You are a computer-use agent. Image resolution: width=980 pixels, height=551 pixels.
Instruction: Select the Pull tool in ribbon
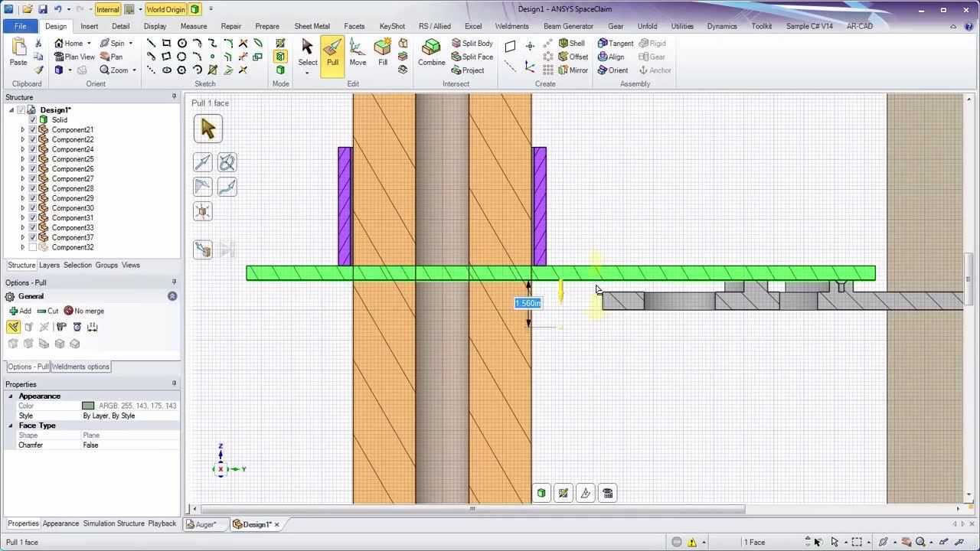point(332,54)
